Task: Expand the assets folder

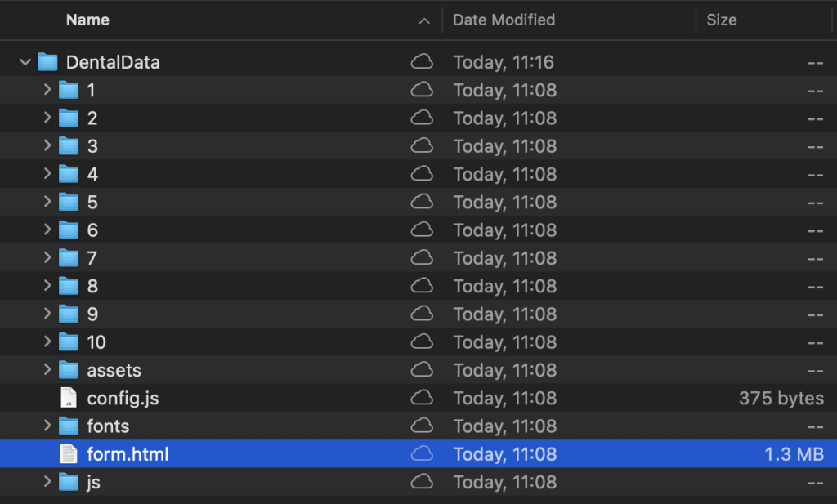Action: pyautogui.click(x=47, y=370)
